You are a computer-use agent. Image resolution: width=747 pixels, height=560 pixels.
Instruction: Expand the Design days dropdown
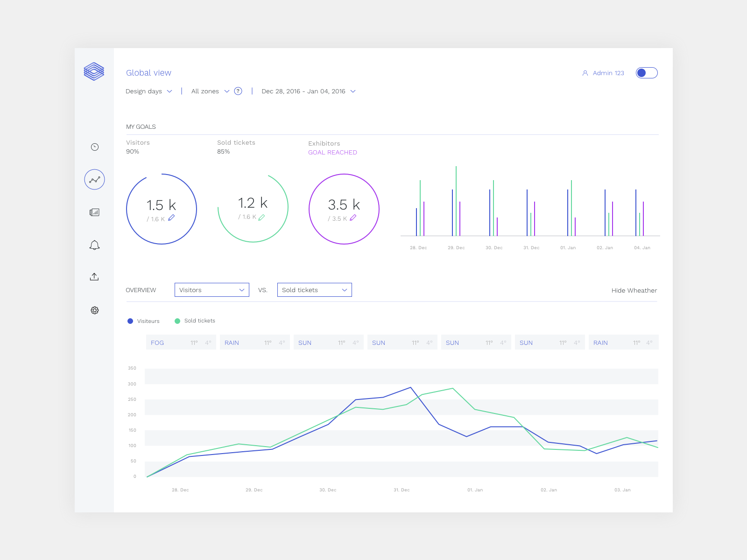click(149, 91)
